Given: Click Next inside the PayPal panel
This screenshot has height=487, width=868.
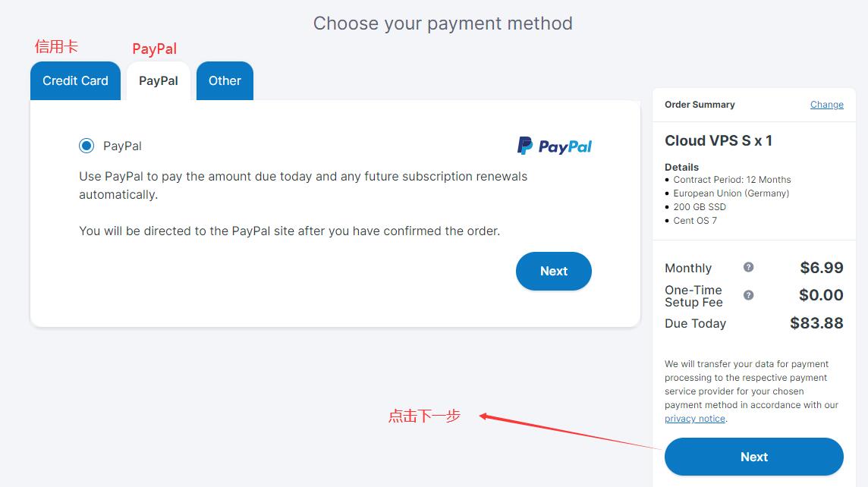Looking at the screenshot, I should pos(554,271).
